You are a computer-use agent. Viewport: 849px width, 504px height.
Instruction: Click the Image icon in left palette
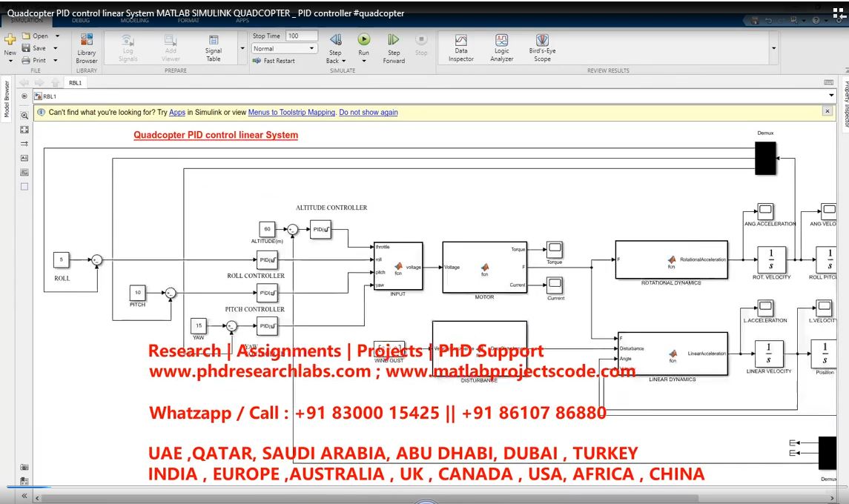(24, 172)
